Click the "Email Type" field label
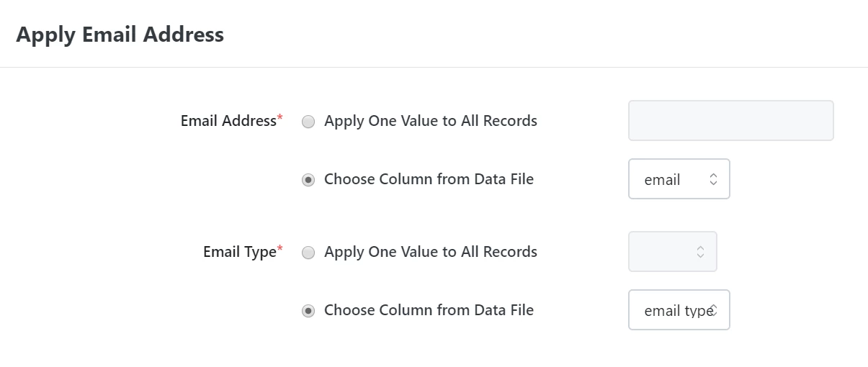Viewport: 868px width, 367px height. pyautogui.click(x=240, y=252)
